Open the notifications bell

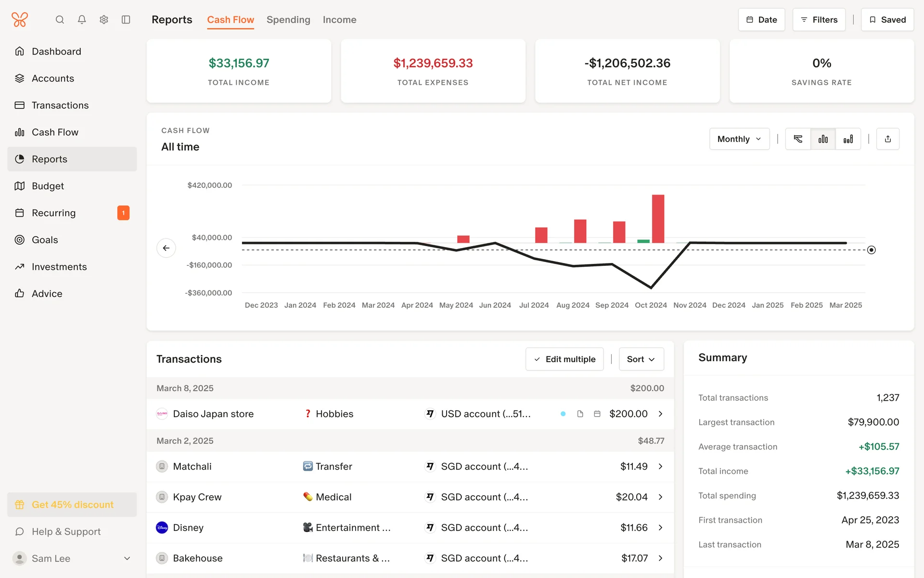(82, 20)
